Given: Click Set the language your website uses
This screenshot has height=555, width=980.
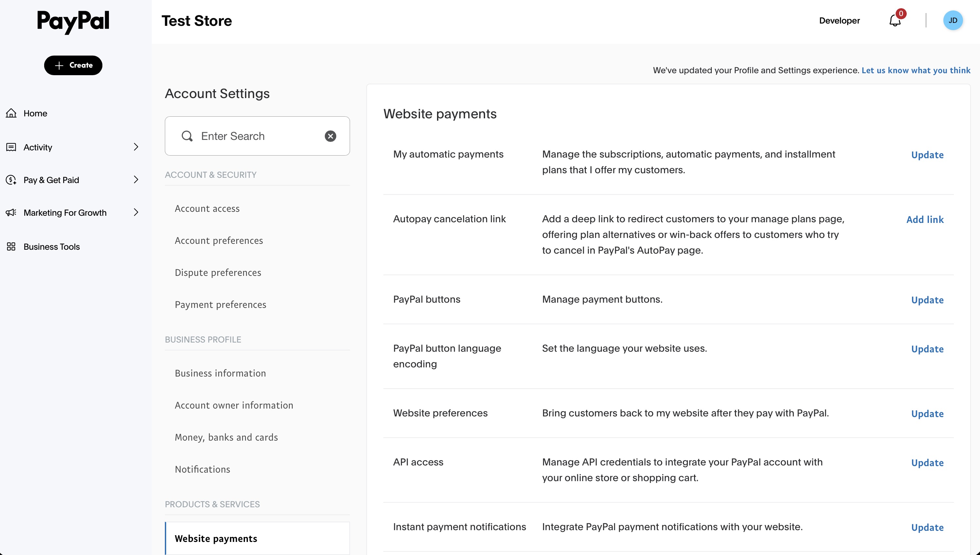Looking at the screenshot, I should tap(624, 348).
